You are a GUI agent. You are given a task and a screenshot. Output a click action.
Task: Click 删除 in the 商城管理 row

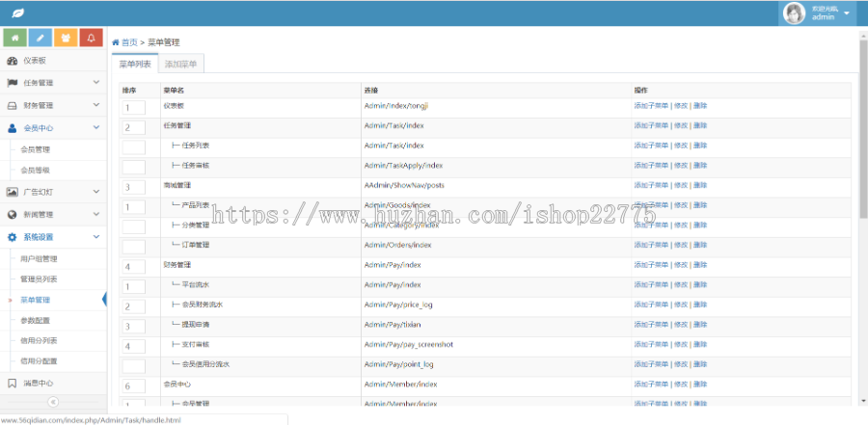coord(700,185)
